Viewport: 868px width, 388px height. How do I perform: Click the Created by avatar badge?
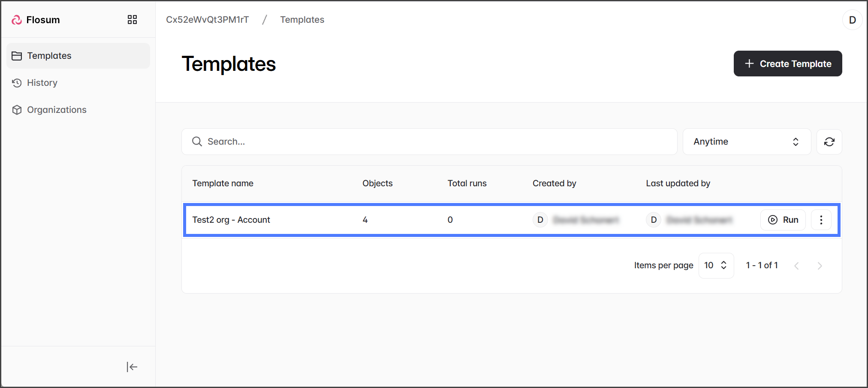click(540, 220)
